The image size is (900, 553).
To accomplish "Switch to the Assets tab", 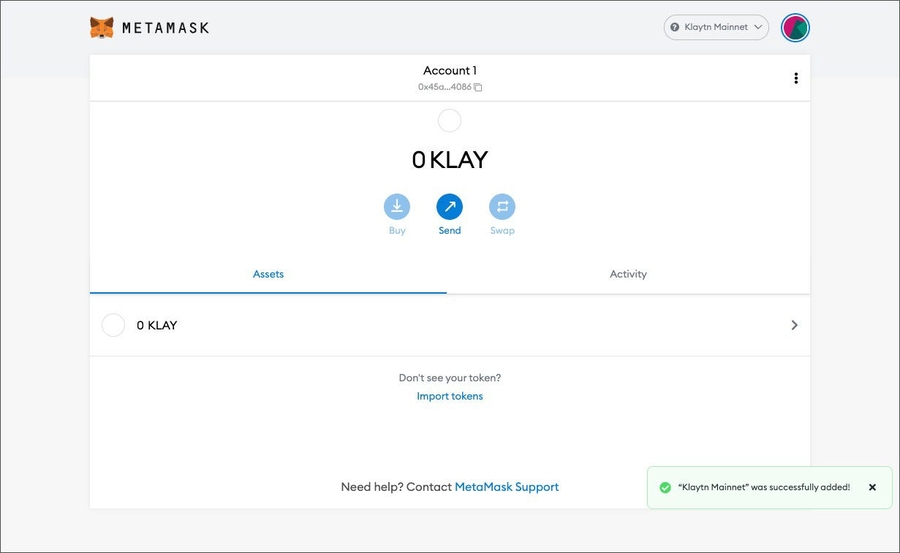I will [268, 274].
